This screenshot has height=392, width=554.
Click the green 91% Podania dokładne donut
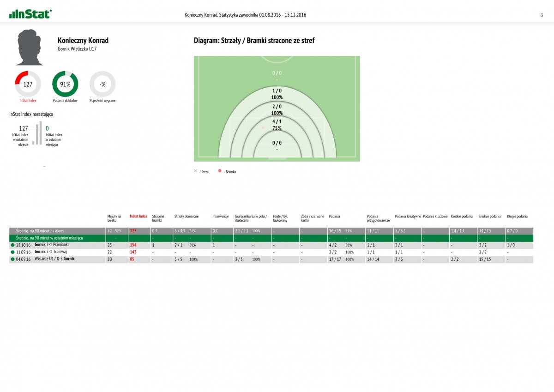click(x=65, y=84)
